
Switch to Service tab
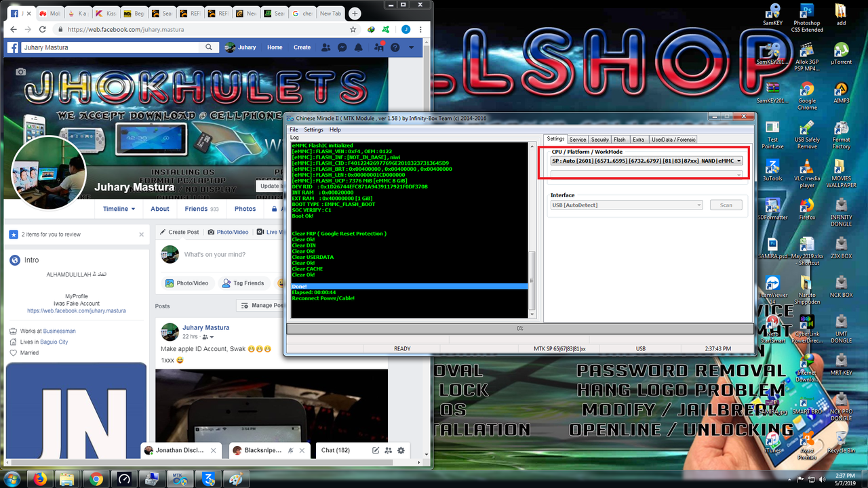pyautogui.click(x=577, y=140)
